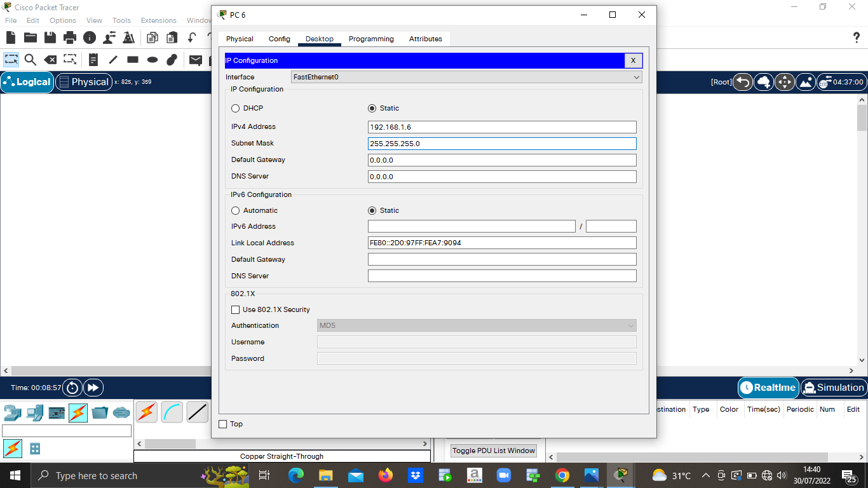Viewport: 868px width, 488px height.
Task: Choose the Multiuser Connection cloud category
Action: coord(121,412)
